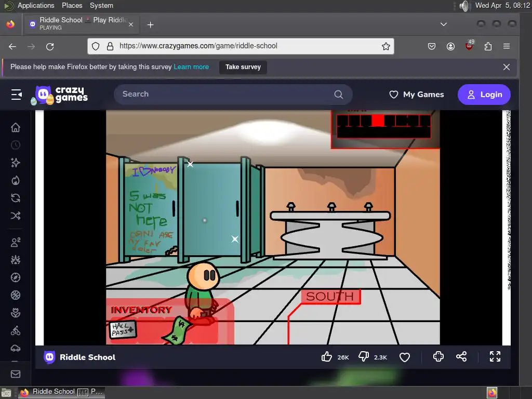Reload the current page
Viewport: 532px width, 399px height.
coord(50,46)
